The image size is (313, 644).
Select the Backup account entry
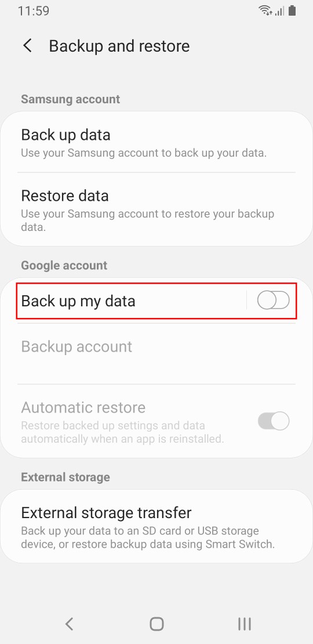(156, 354)
